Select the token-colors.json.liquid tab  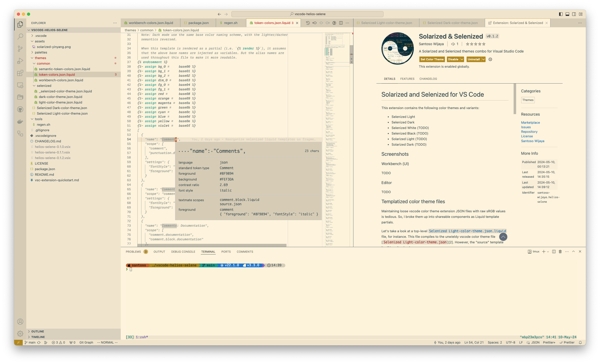272,23
